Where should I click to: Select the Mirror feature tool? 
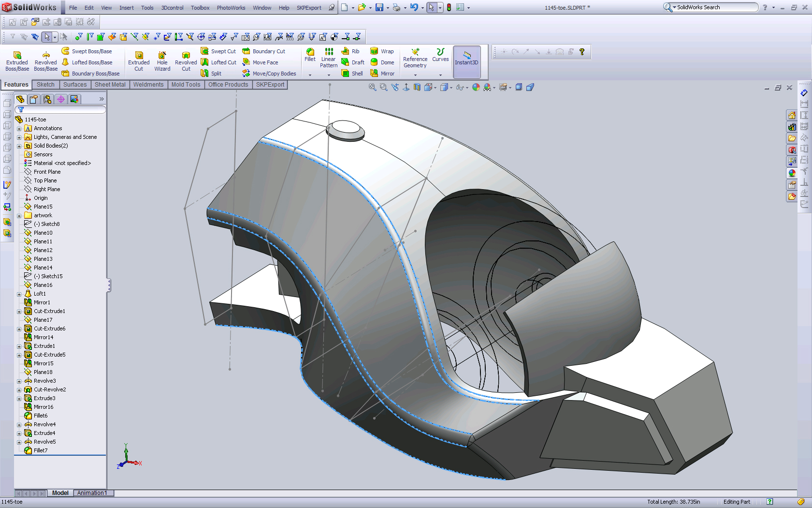click(382, 74)
